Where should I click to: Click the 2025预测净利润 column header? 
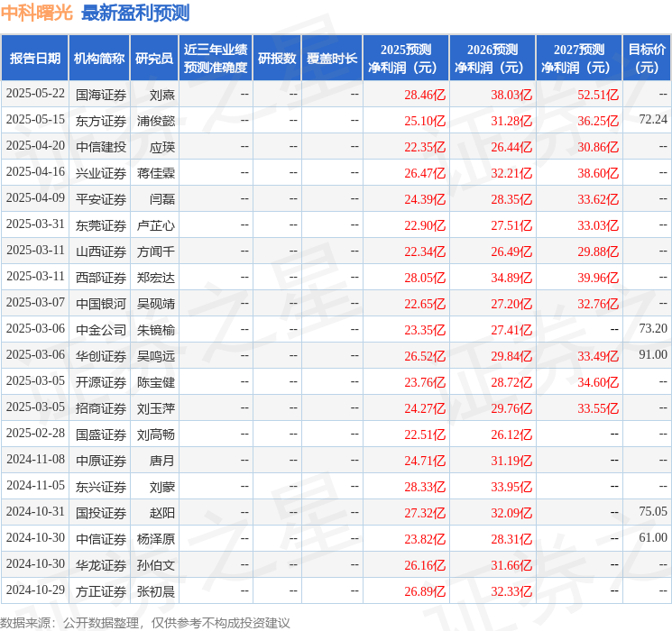406,59
